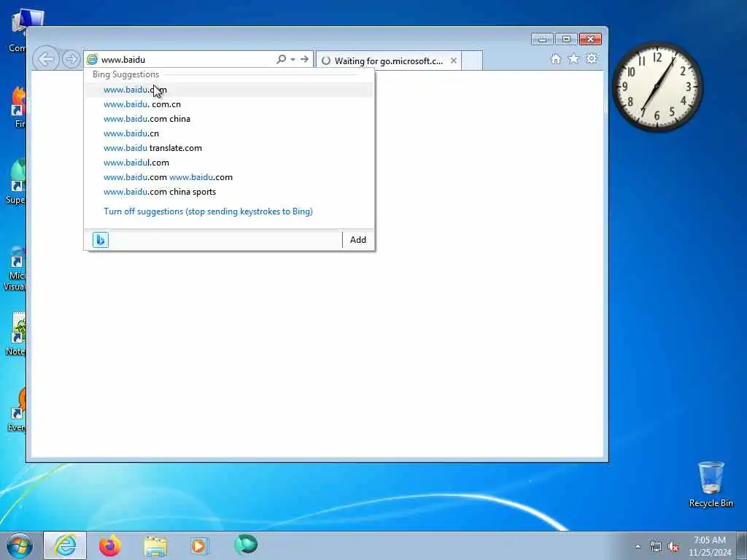Click the Internet Explorer page icon in address bar
747x560 pixels.
92,60
